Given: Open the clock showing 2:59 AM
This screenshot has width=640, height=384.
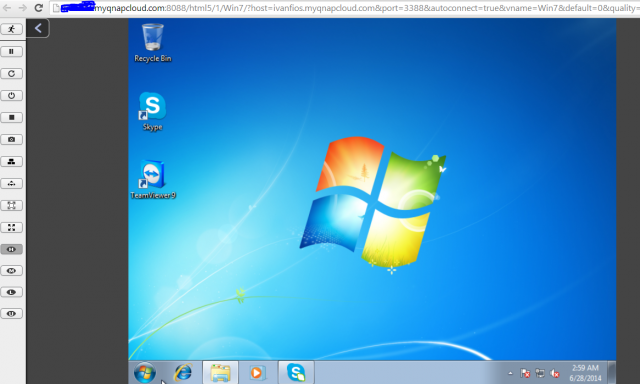Looking at the screenshot, I should point(585,373).
